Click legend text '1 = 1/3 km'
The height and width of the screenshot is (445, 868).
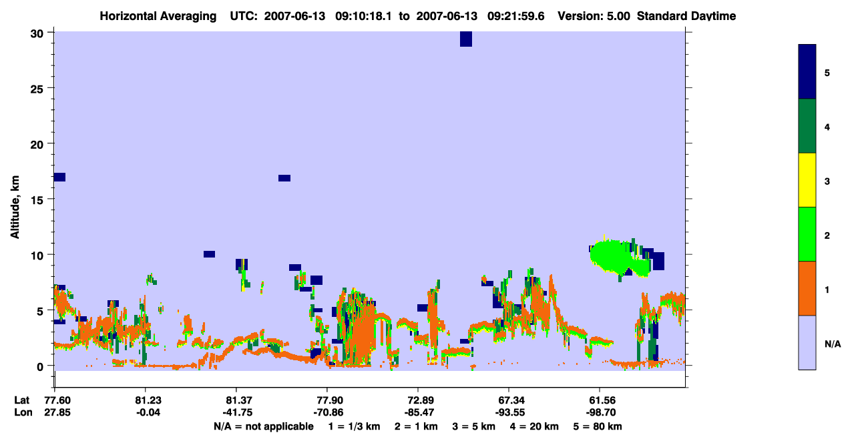pyautogui.click(x=354, y=426)
